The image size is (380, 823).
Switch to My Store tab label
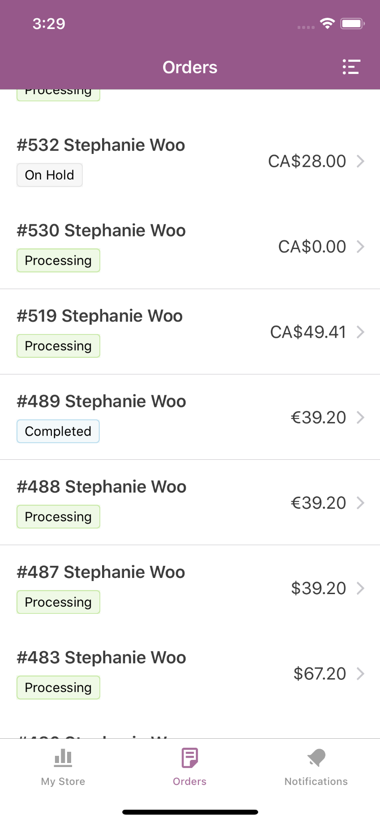[x=63, y=781]
